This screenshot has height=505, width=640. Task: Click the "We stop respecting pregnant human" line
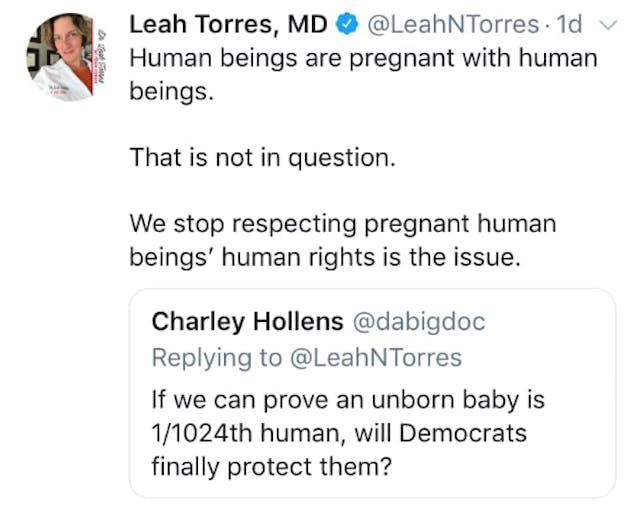(343, 224)
